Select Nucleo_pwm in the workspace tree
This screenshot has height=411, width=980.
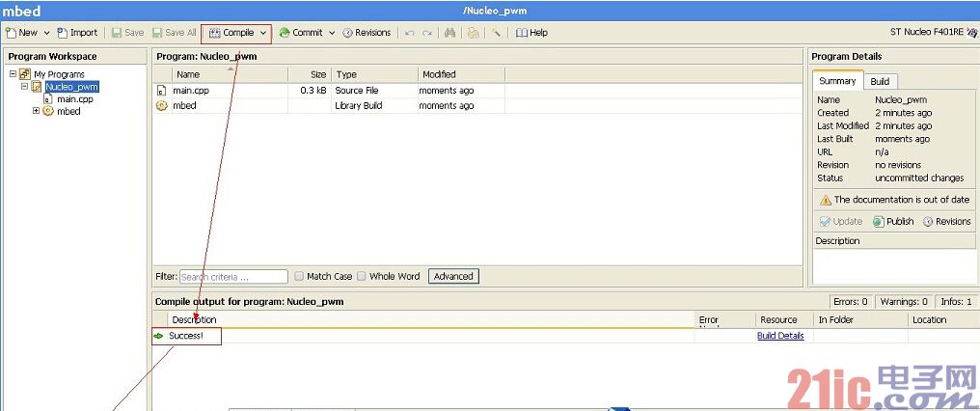(72, 87)
